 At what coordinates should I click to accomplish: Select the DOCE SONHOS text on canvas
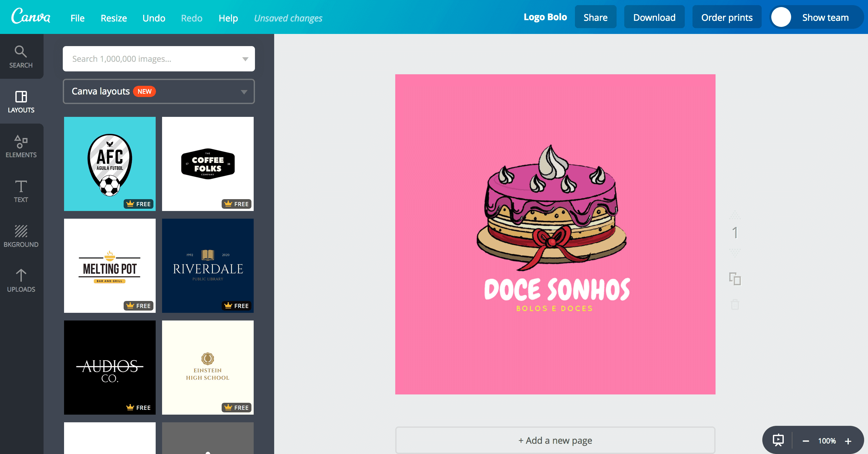click(557, 289)
